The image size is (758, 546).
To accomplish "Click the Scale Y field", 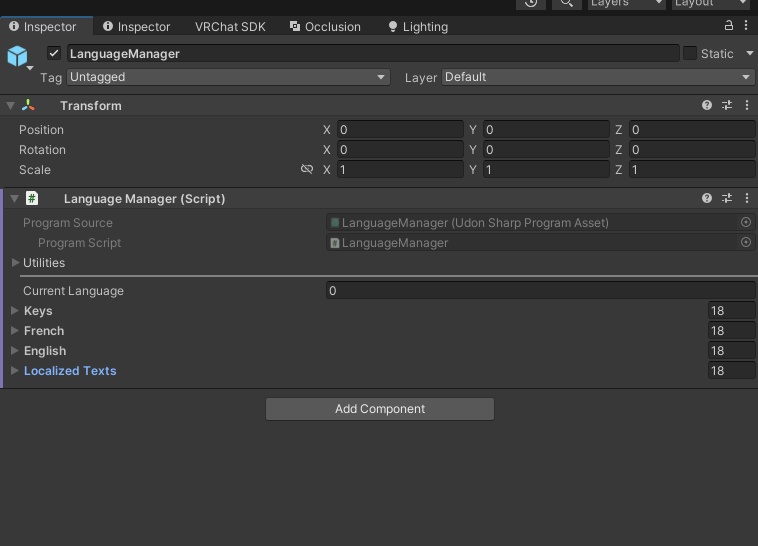I will [546, 169].
